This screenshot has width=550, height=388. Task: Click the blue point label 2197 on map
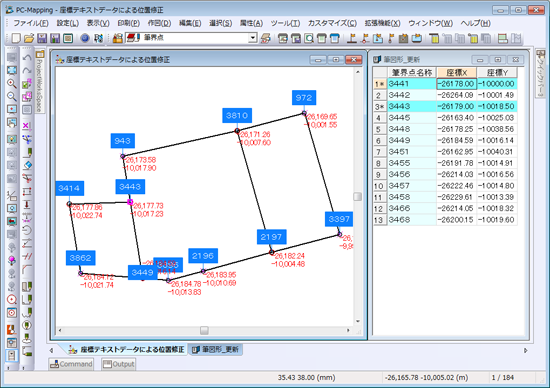[x=271, y=237]
